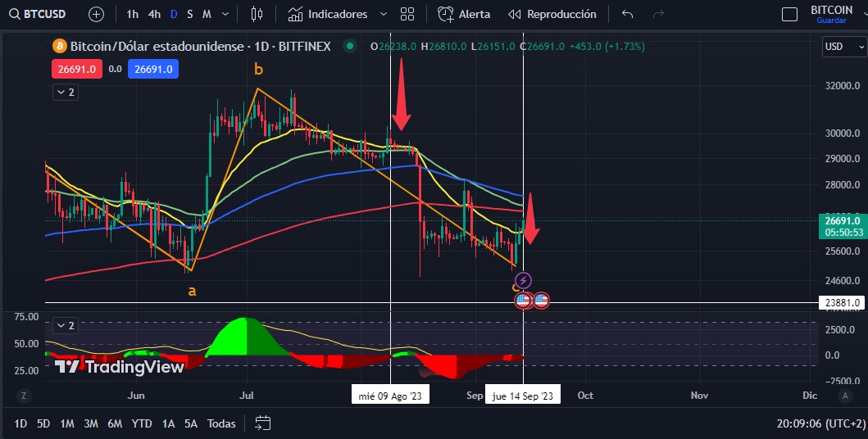Select the 23881.0 horizontal line label
The image size is (868, 439).
click(x=842, y=302)
